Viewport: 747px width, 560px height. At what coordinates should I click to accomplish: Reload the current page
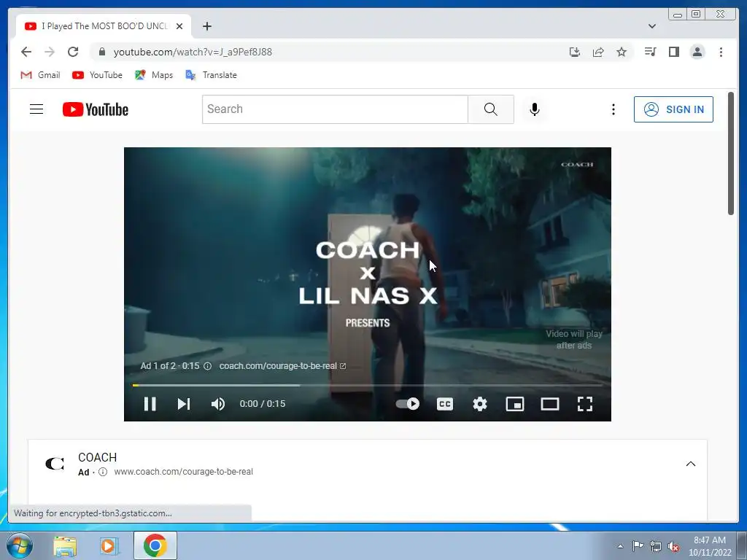(x=73, y=52)
